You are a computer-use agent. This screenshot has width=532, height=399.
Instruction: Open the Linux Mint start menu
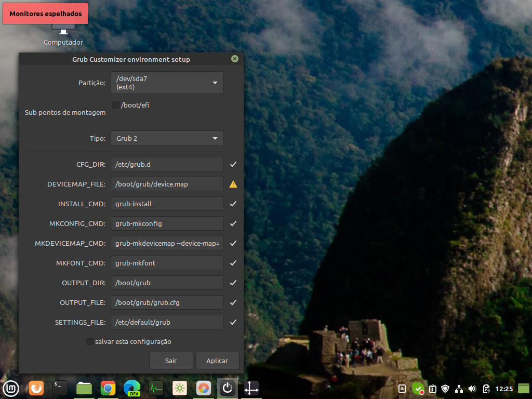11,388
